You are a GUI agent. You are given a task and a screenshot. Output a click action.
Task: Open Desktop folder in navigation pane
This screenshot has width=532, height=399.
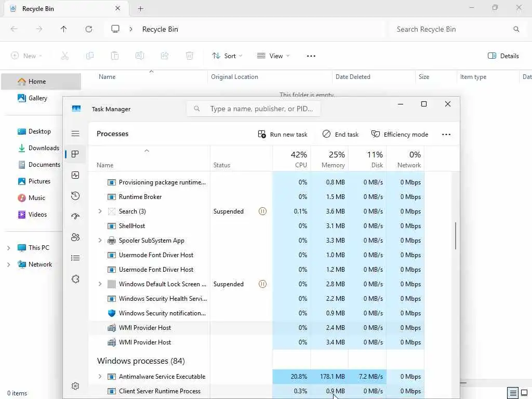click(x=34, y=131)
